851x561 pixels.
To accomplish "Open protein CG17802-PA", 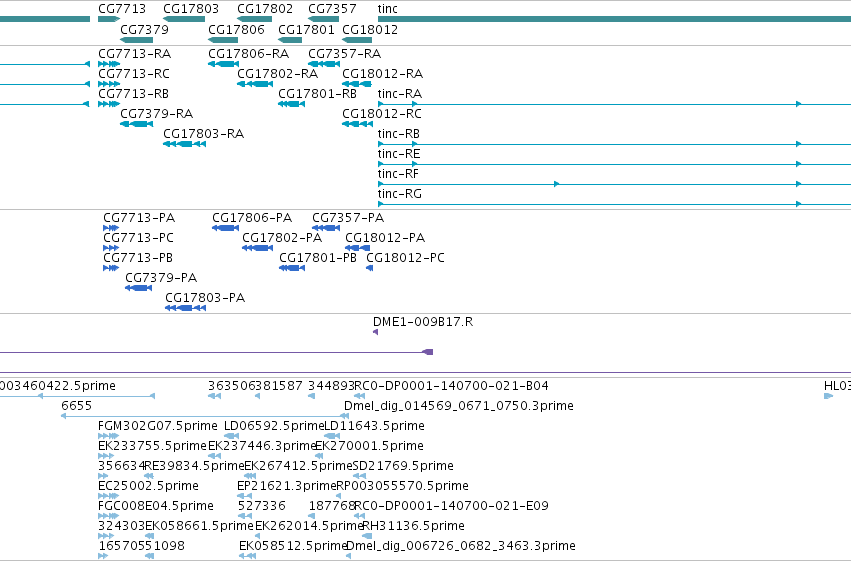I will coord(282,238).
